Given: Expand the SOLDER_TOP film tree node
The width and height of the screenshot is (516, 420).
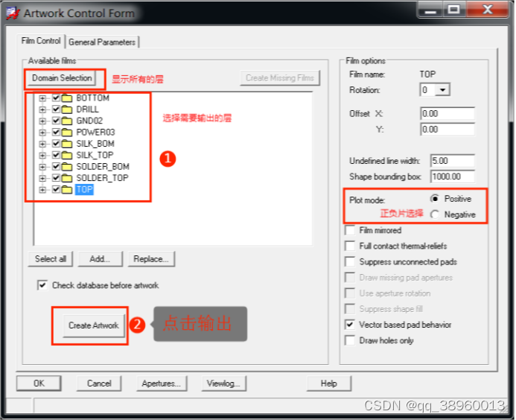Looking at the screenshot, I should click(x=42, y=179).
